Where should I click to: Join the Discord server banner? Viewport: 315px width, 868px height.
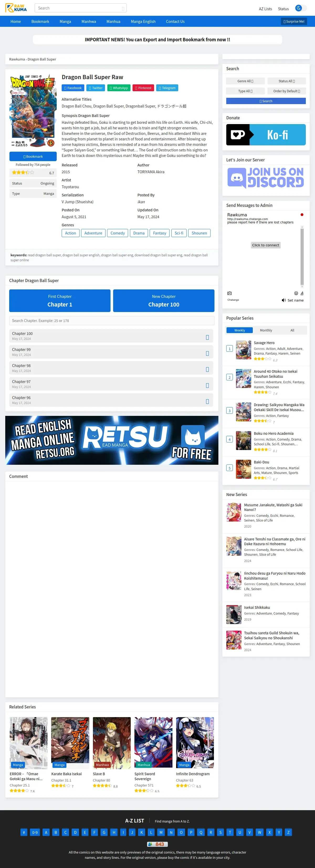click(x=266, y=178)
